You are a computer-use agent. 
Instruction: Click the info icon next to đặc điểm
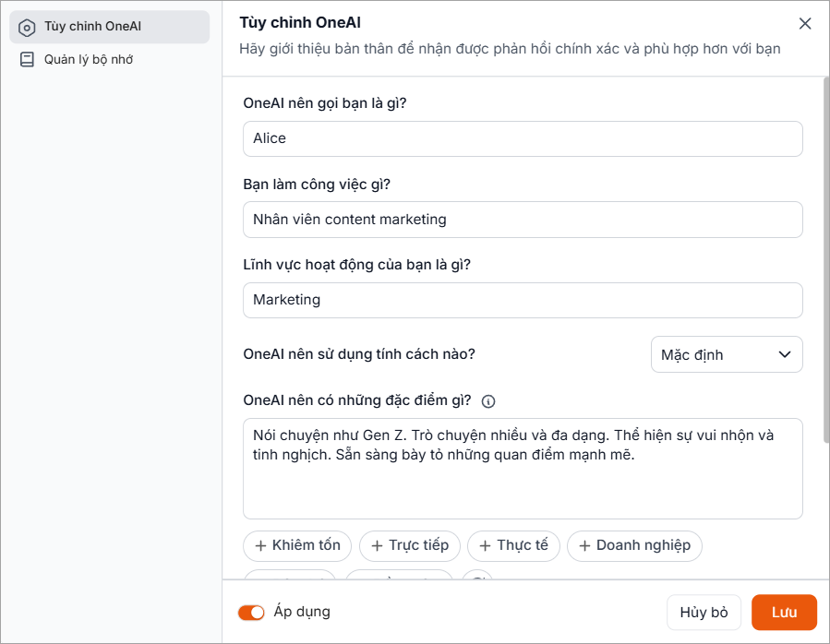click(x=489, y=401)
